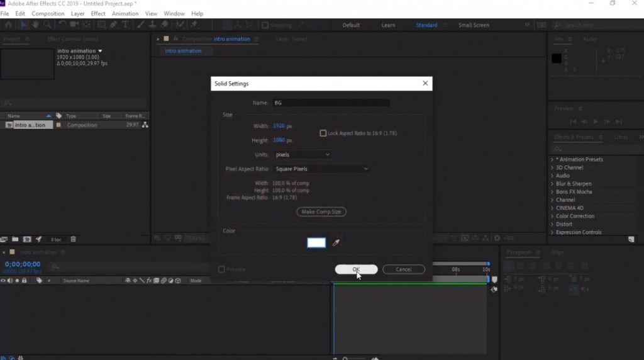Click the Height value 1080
The height and width of the screenshot is (360, 644).
[x=279, y=140]
